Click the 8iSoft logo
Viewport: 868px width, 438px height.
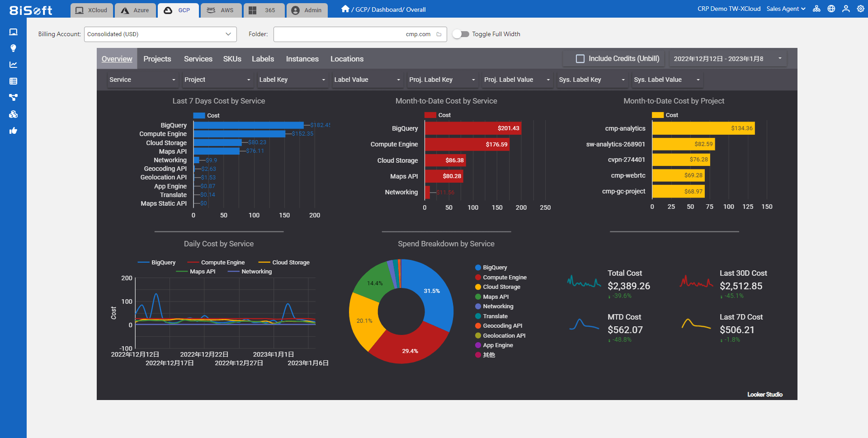coord(31,10)
